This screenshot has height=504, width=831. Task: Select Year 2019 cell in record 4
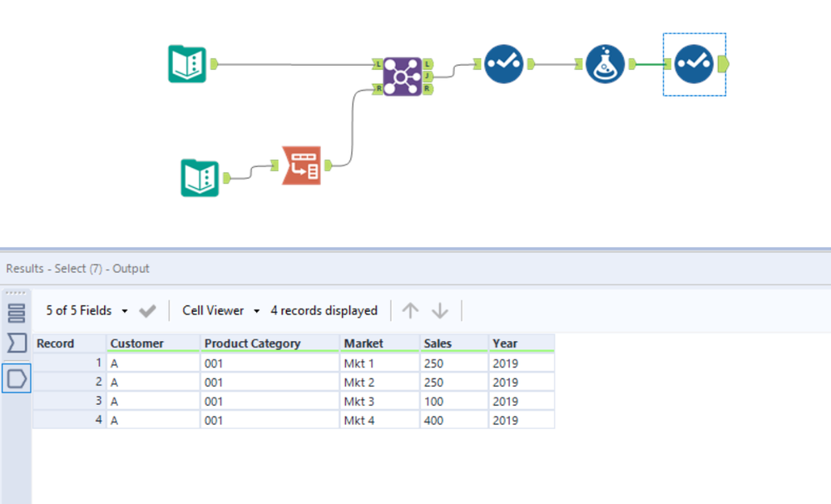pos(522,421)
